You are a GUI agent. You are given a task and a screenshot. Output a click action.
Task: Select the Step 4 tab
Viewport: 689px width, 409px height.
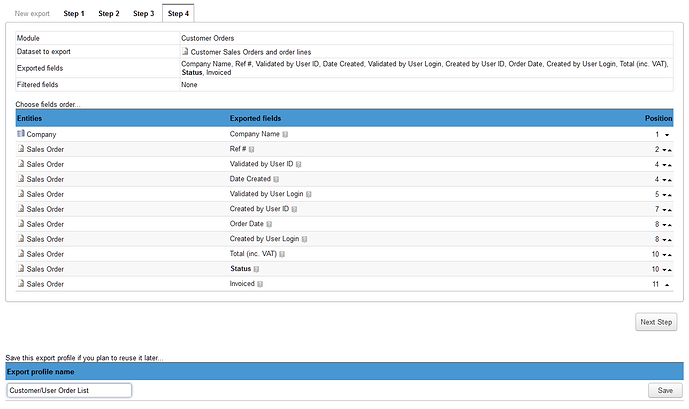pyautogui.click(x=178, y=14)
